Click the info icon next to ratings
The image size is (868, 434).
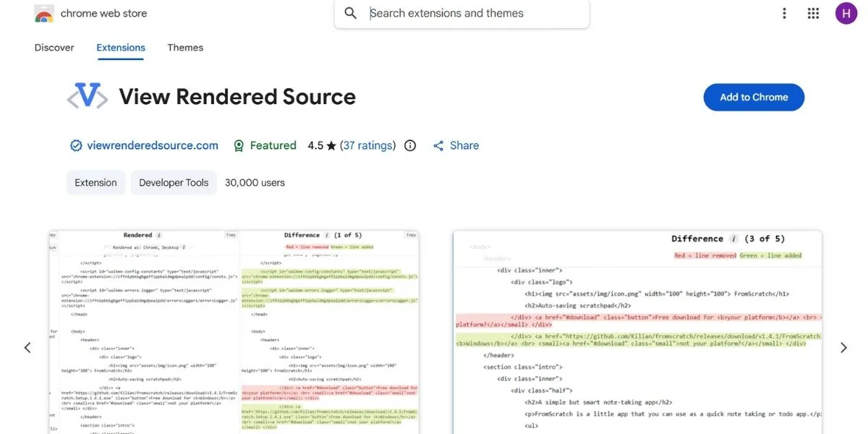(409, 145)
